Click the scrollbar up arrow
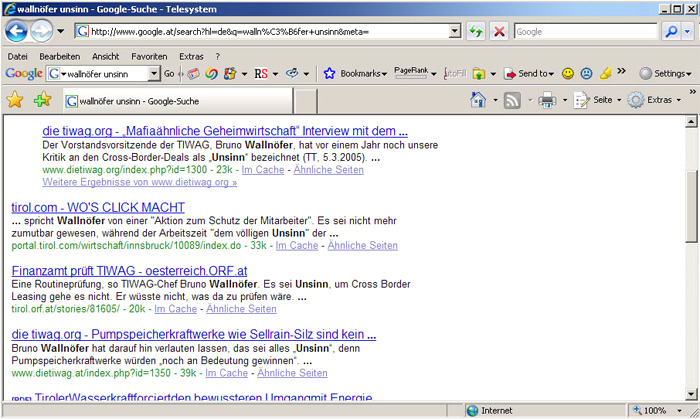 (x=691, y=121)
